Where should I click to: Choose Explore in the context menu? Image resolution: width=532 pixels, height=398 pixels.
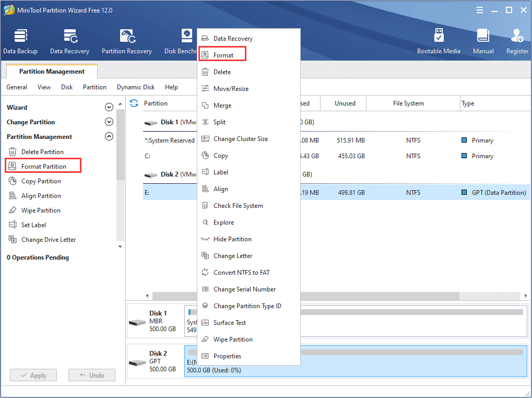[249, 222]
